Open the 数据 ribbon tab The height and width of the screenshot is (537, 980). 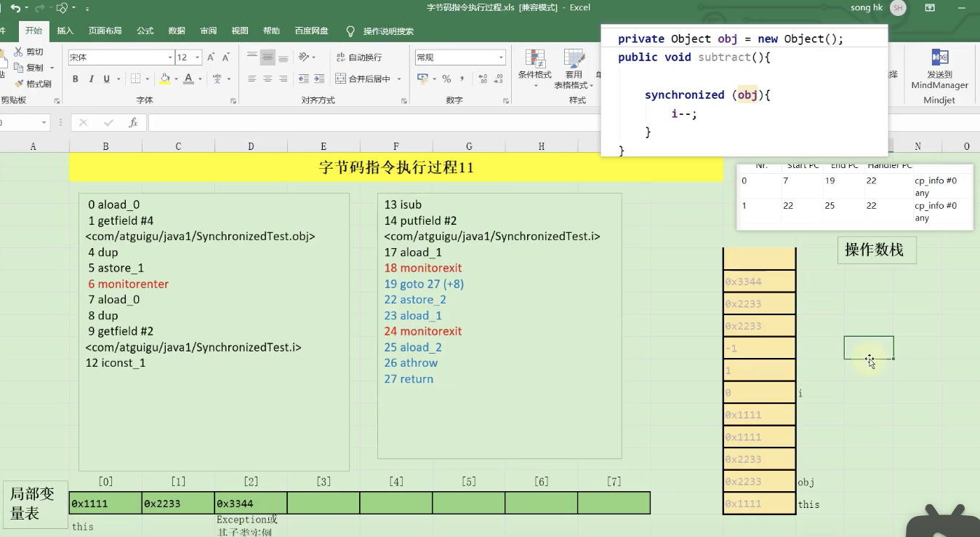(x=177, y=31)
